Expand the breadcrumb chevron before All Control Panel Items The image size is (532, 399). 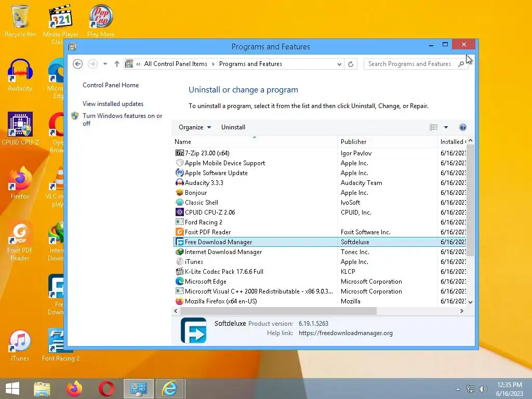[138, 64]
